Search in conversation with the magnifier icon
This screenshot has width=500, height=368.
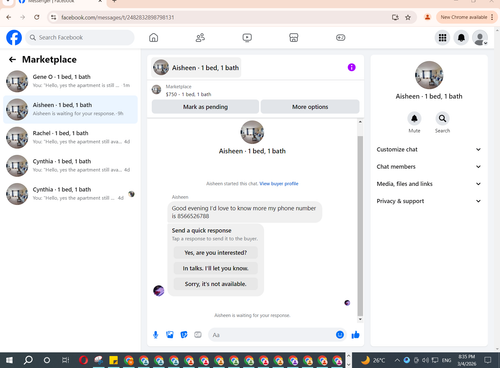pyautogui.click(x=442, y=118)
